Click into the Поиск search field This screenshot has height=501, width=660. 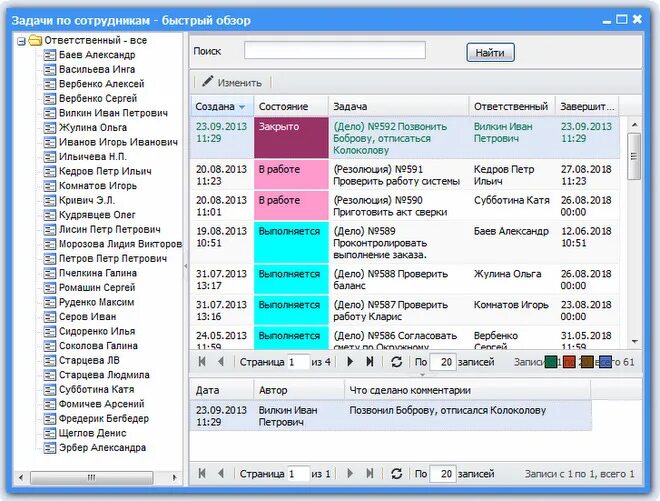[335, 51]
